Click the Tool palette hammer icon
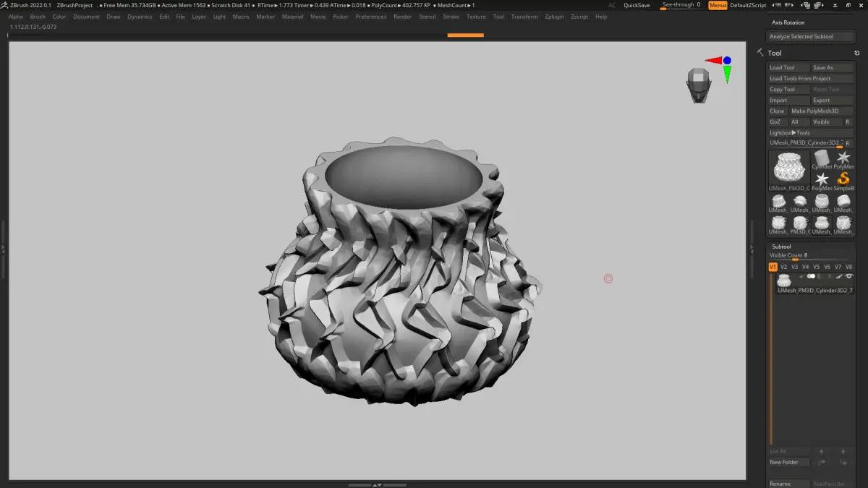Screen dimensions: 868x488 [760, 53]
